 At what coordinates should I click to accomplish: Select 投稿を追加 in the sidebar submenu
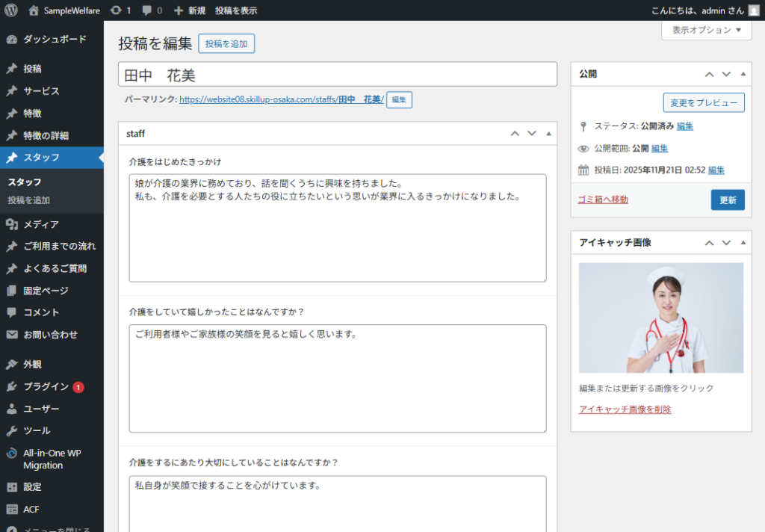29,200
